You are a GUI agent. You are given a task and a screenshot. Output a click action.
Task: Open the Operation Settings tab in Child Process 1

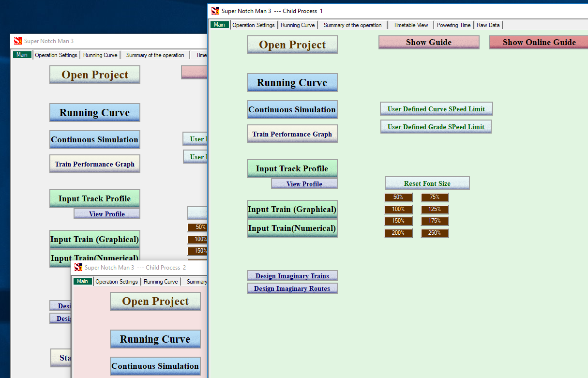tap(253, 25)
